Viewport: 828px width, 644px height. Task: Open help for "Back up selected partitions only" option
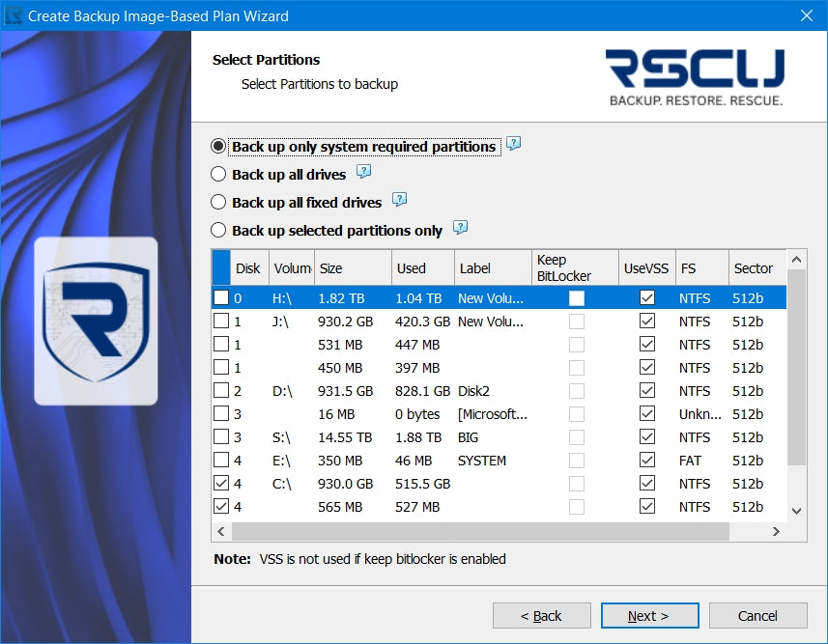[461, 229]
